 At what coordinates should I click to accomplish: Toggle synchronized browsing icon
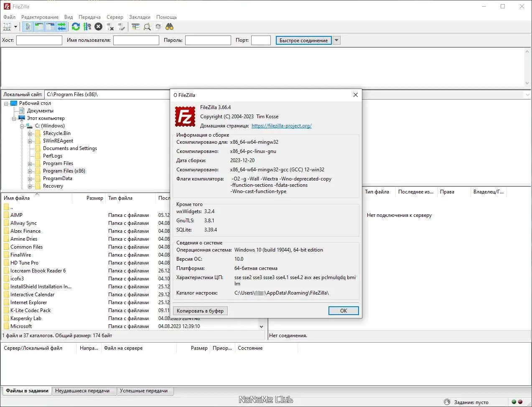coord(158,27)
